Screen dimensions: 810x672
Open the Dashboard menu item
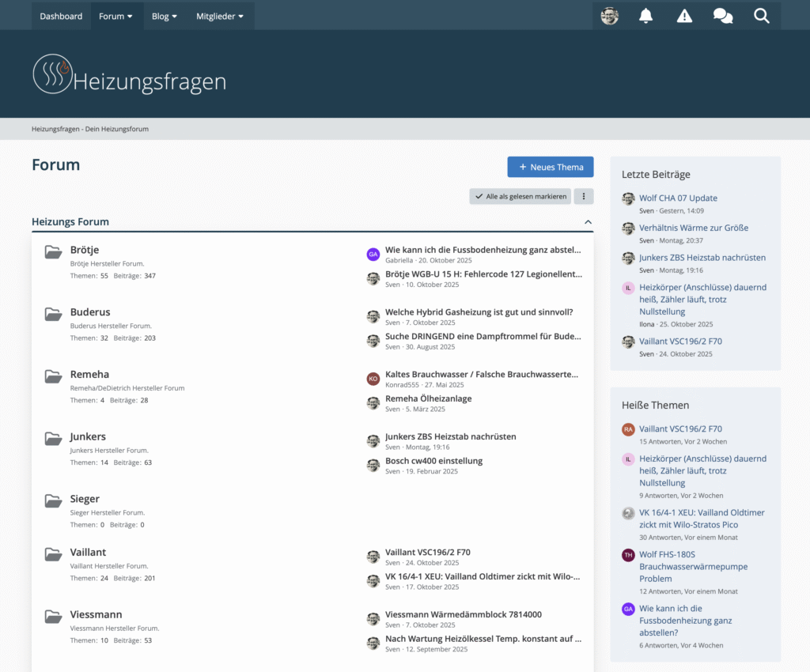pyautogui.click(x=61, y=16)
